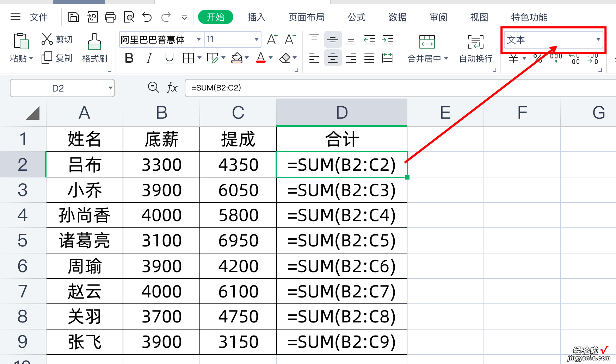
Task: Decrease font size with A- icon
Action: 290,39
